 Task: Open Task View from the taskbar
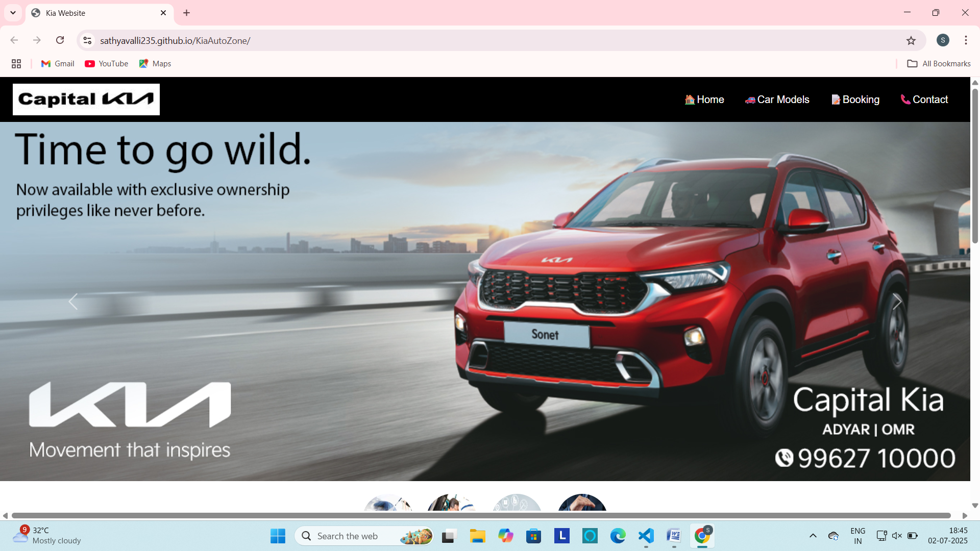pos(448,536)
